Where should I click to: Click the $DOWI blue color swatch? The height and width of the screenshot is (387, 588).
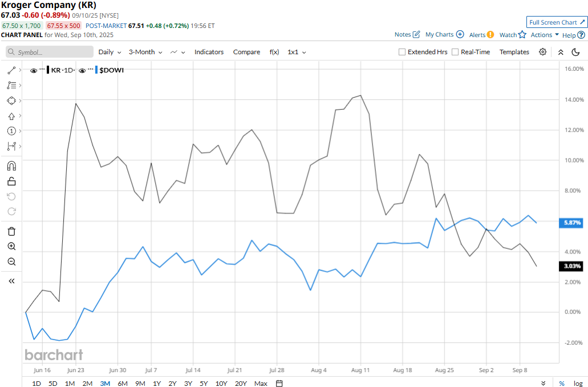tap(96, 70)
